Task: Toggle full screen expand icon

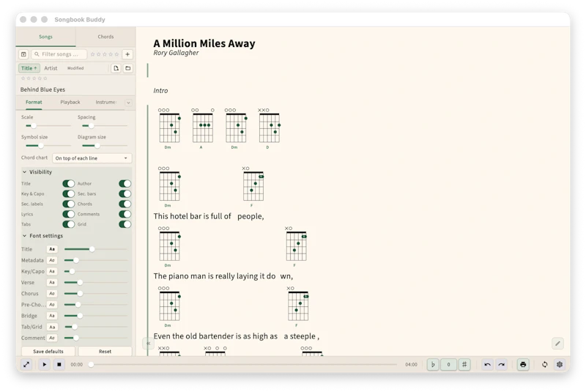Action: tap(26, 364)
